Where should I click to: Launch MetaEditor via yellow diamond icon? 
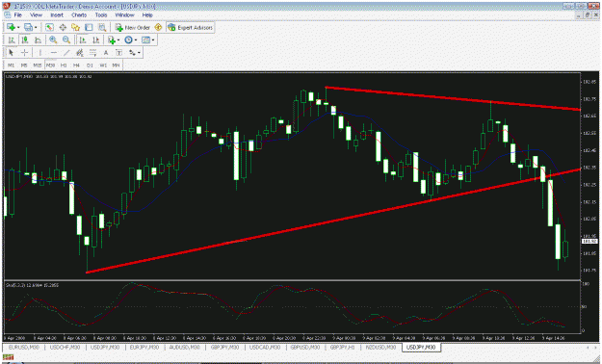tap(158, 27)
